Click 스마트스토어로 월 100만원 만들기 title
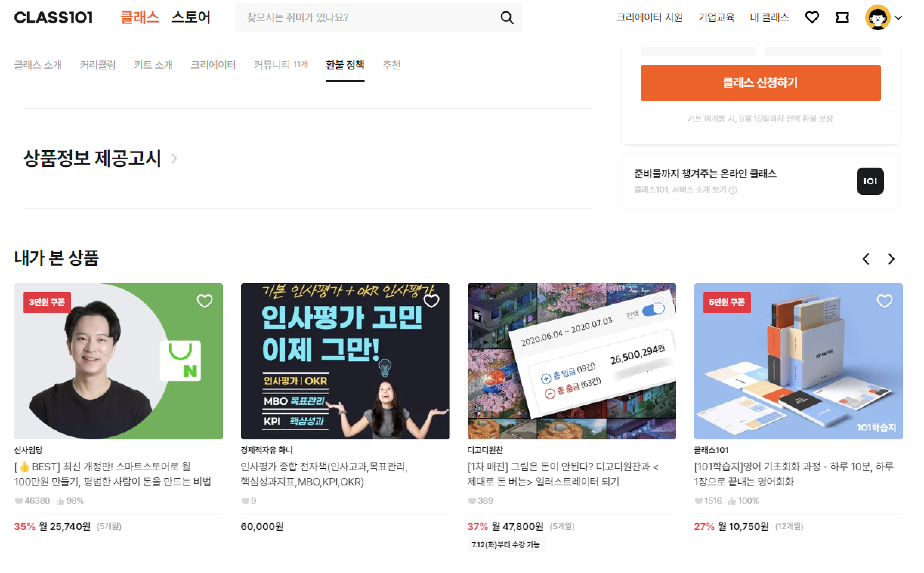Image resolution: width=924 pixels, height=573 pixels. 113,474
